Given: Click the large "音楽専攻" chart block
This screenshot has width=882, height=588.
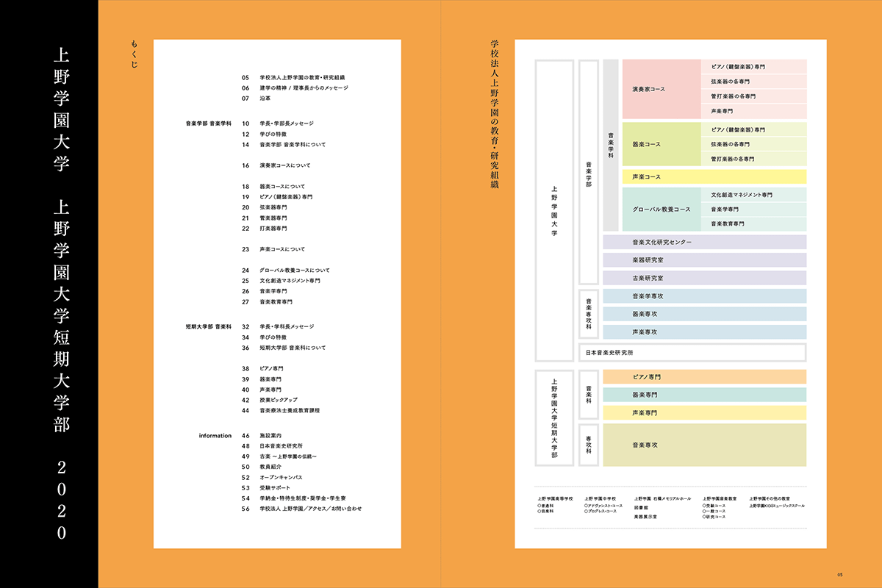Looking at the screenshot, I should (704, 445).
